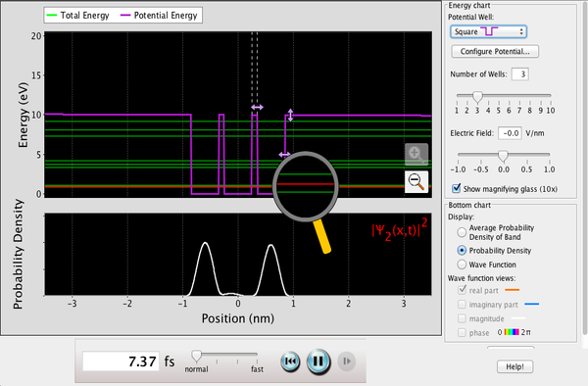
Task: Click the Configure Potential button
Action: tap(495, 51)
